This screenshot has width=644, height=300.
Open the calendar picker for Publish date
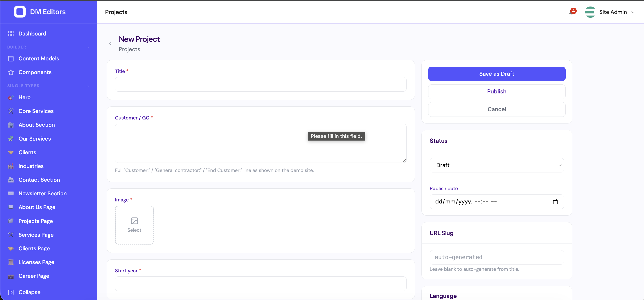tap(555, 202)
